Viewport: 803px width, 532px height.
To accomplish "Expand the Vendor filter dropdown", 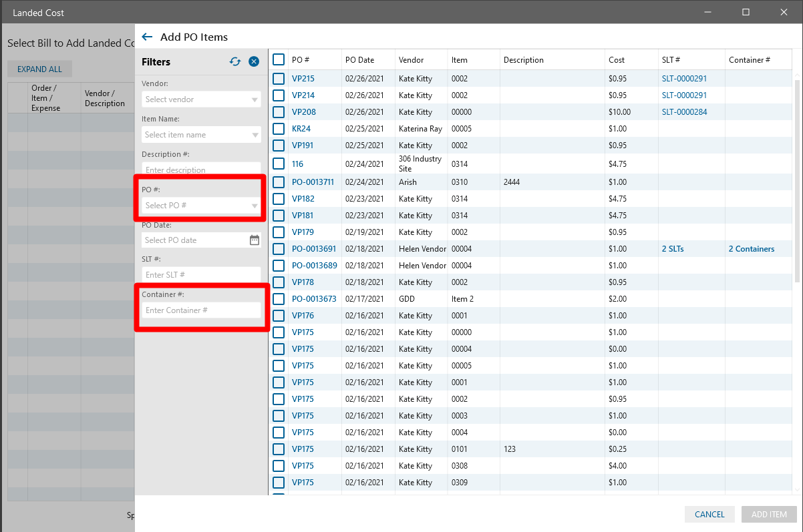I will 255,100.
